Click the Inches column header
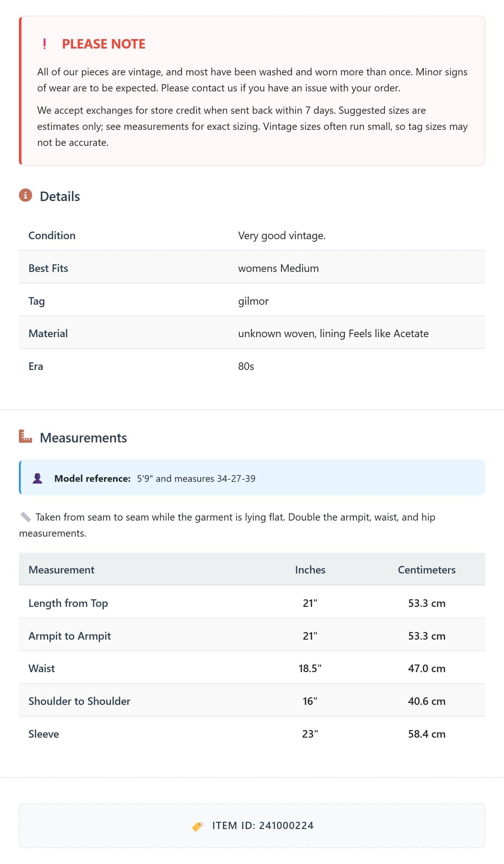The width and height of the screenshot is (504, 864). (x=310, y=570)
